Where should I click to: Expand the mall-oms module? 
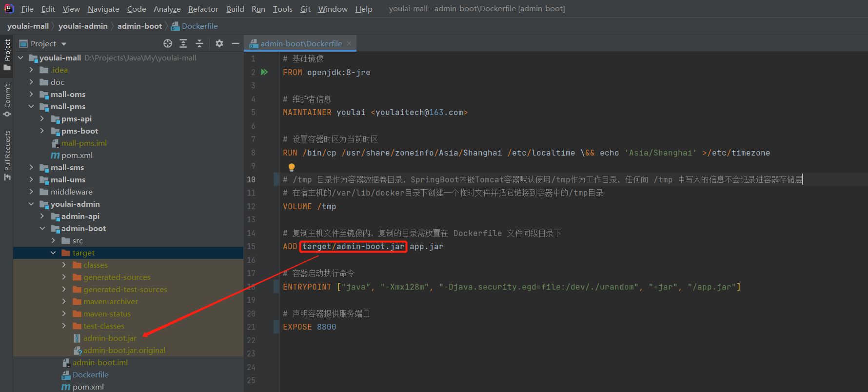[31, 94]
